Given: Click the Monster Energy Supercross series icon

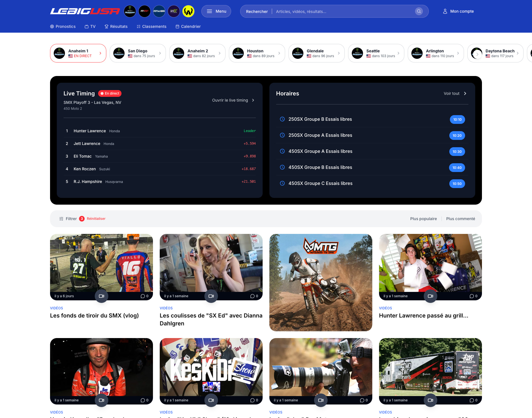Looking at the screenshot, I should coord(130,11).
